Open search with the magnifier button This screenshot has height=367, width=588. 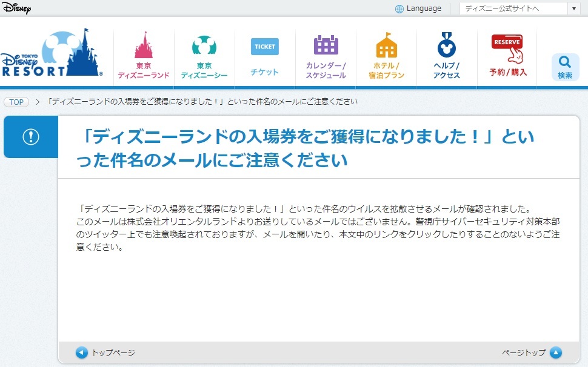(565, 67)
